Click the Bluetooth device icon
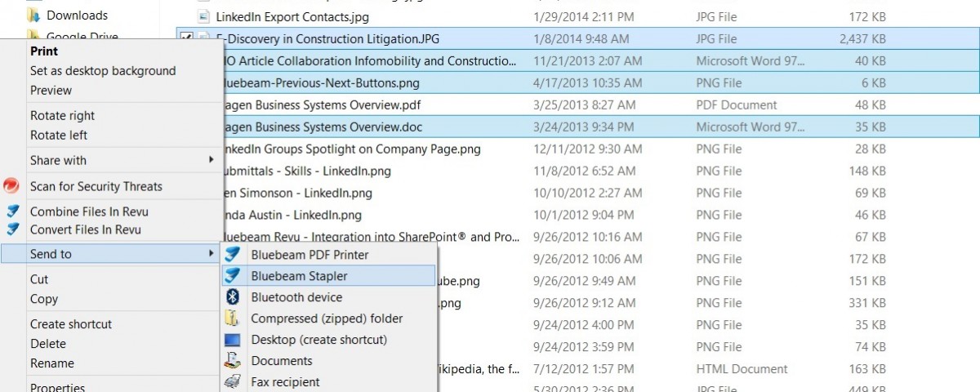The image size is (980, 392). [x=233, y=297]
